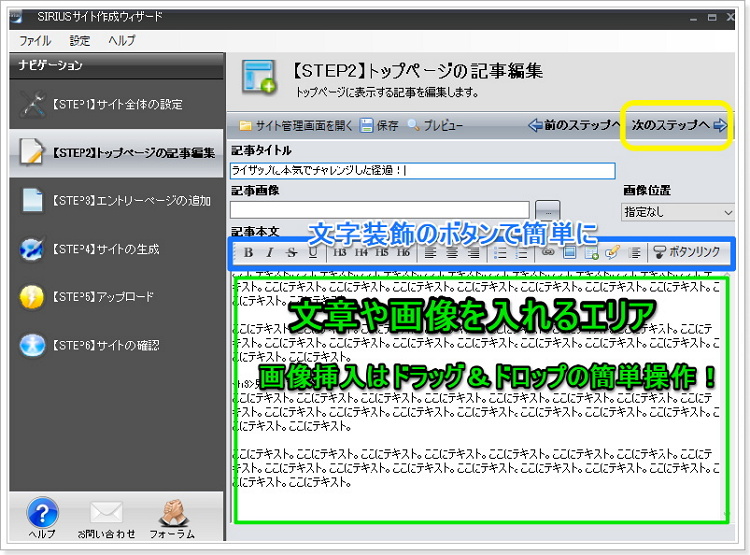Click the 記事タイトル input field
The image size is (750, 555).
click(x=422, y=171)
